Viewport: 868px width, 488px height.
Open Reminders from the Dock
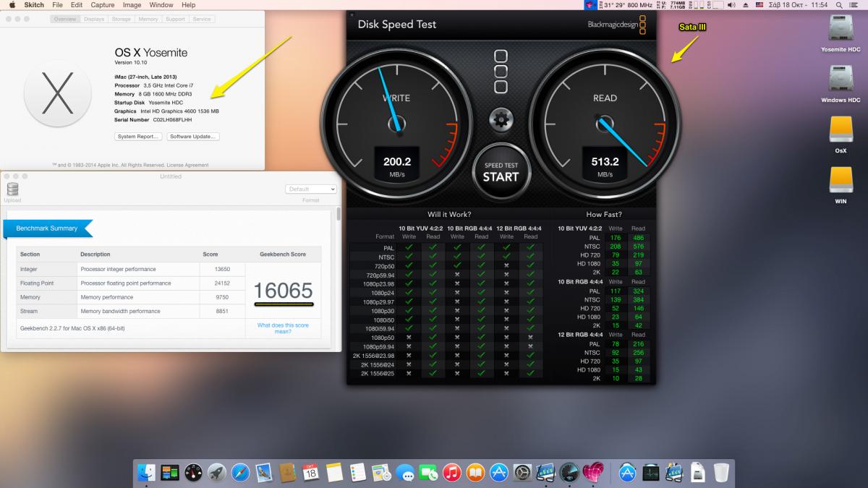click(x=357, y=473)
